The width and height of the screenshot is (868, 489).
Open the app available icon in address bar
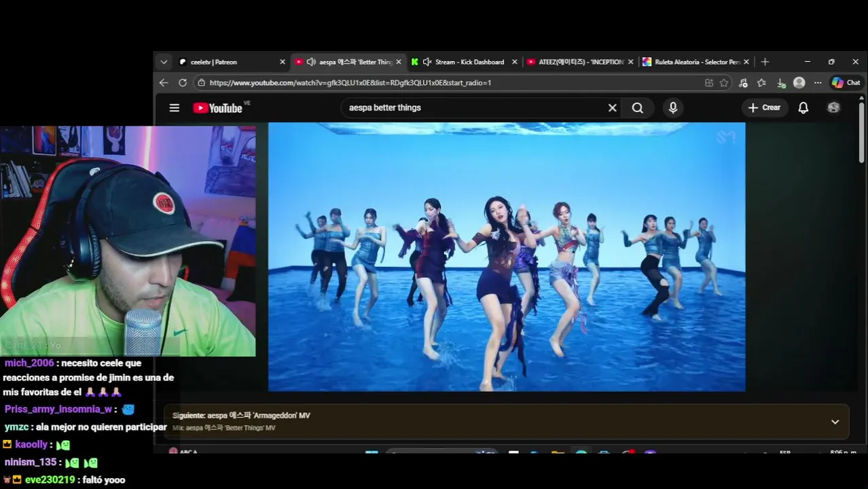click(x=709, y=83)
